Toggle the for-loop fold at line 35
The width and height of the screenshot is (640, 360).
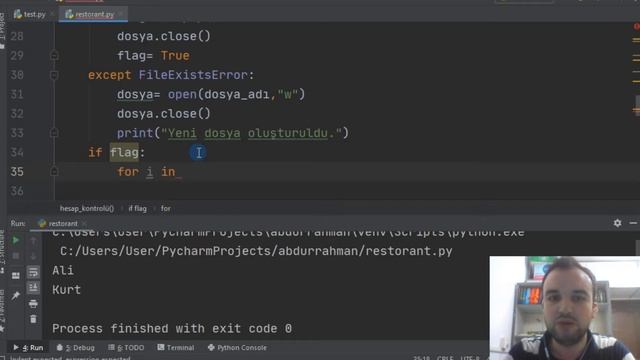(54, 172)
